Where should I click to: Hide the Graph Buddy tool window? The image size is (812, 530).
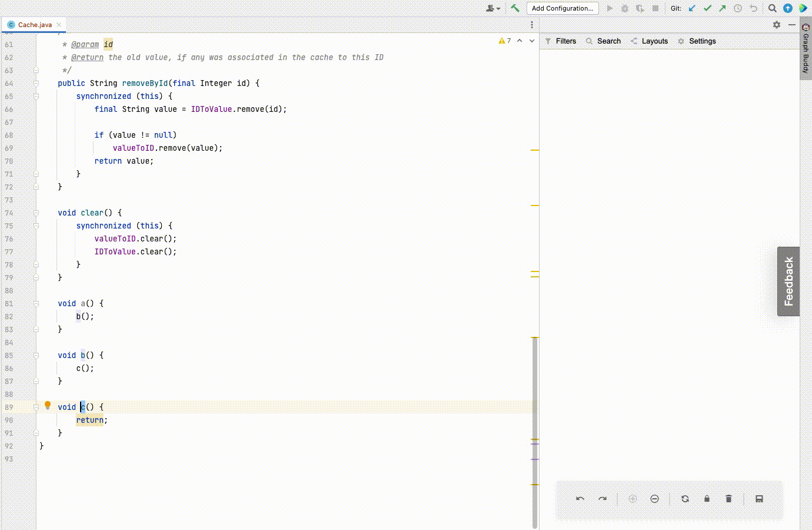pyautogui.click(x=792, y=25)
